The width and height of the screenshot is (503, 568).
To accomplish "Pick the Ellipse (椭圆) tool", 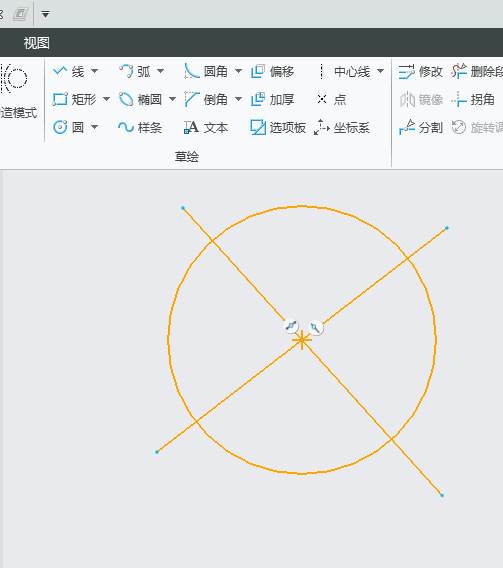I will (x=140, y=99).
